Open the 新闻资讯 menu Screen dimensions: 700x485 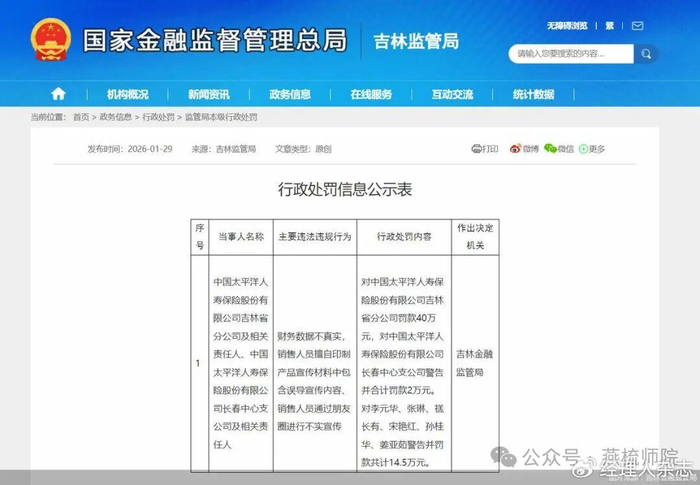(208, 94)
